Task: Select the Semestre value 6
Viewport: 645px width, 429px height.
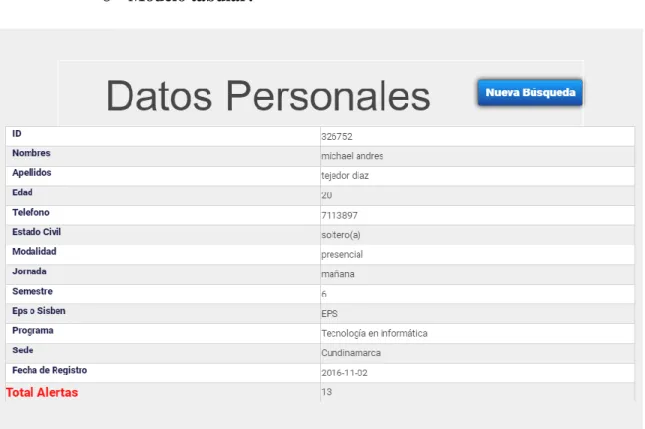Action: (324, 294)
